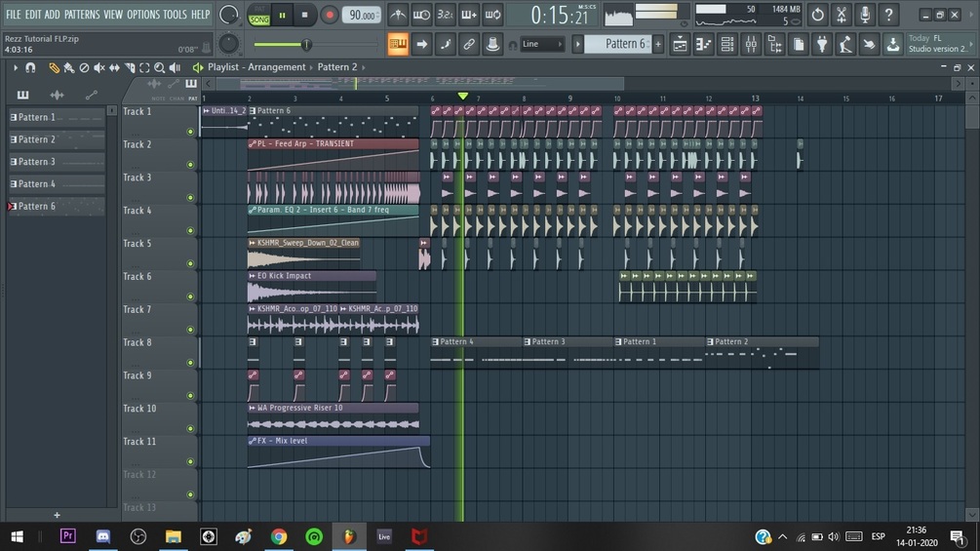Screen dimensions: 980x551
Task: Open the Playlist options menu arrow
Action: pos(16,67)
